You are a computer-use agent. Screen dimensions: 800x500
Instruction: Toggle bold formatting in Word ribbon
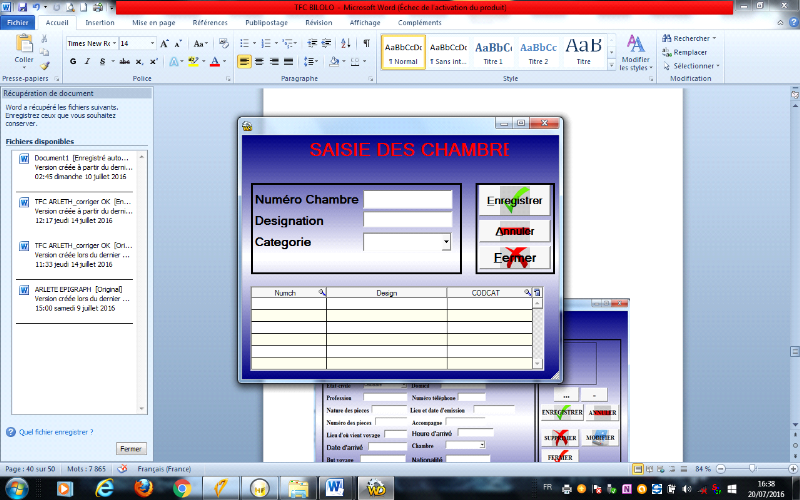73,62
